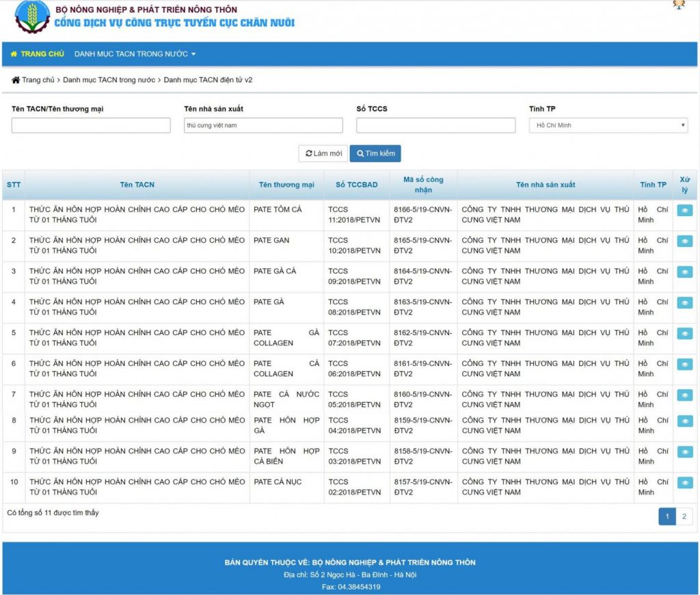The height and width of the screenshot is (595, 700).
Task: Open the Tỉnh TP dropdown
Action: click(x=608, y=125)
